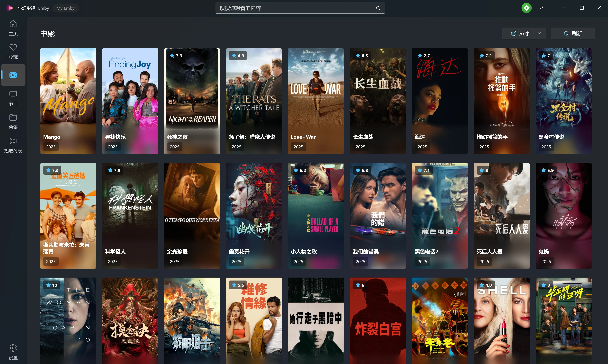Screen dimensions: 608x364
Task: Click the switch server arrows icon
Action: coord(541,8)
